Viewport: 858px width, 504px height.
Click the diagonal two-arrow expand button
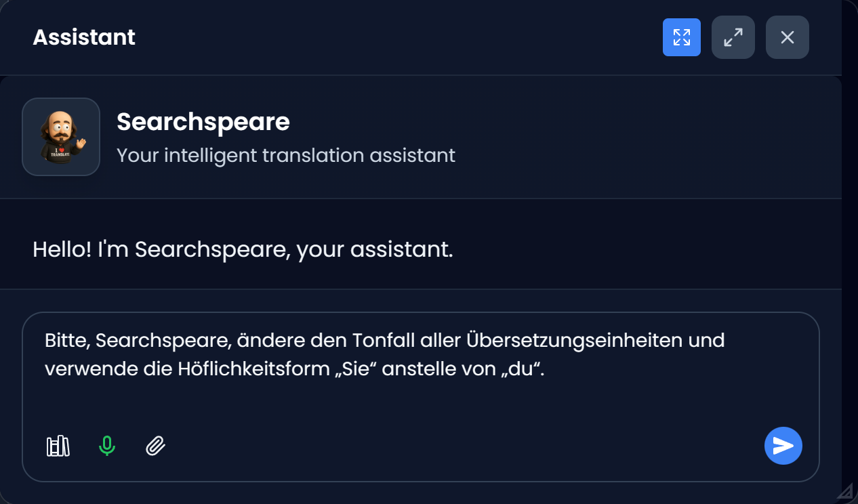(733, 37)
